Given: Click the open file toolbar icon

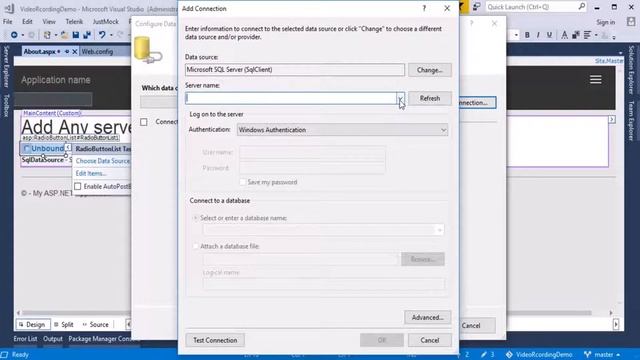Looking at the screenshot, I should tap(64, 35).
